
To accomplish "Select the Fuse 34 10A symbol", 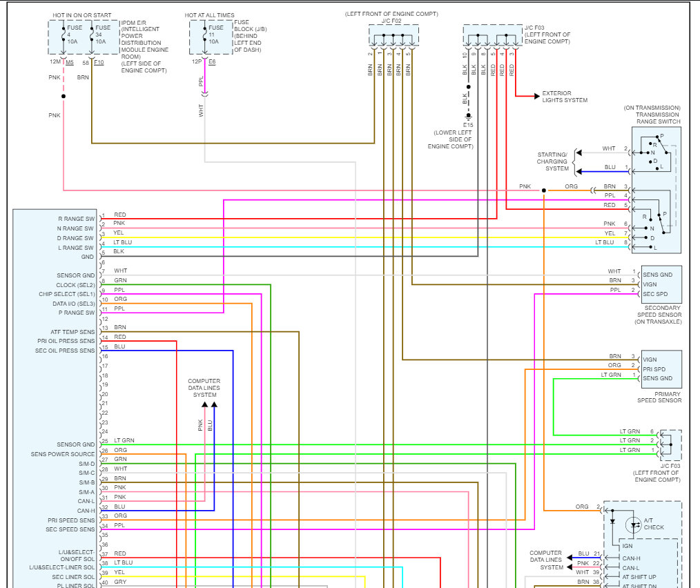I will (x=92, y=34).
